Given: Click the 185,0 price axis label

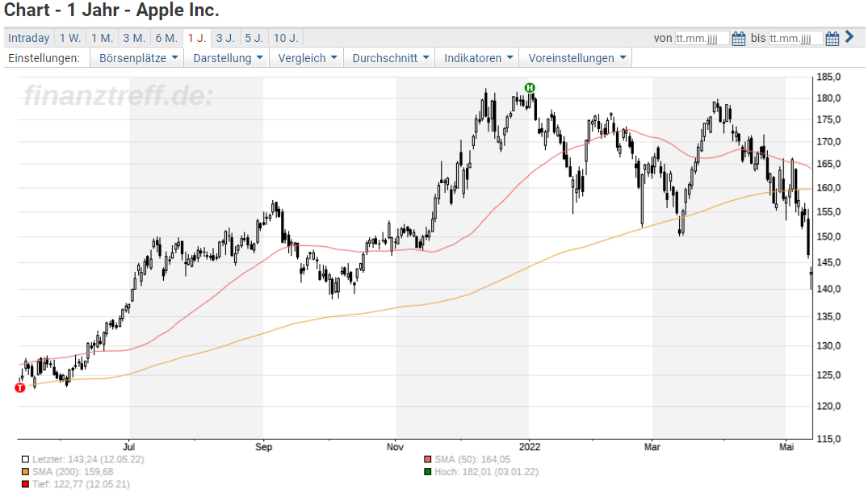Looking at the screenshot, I should click(828, 77).
